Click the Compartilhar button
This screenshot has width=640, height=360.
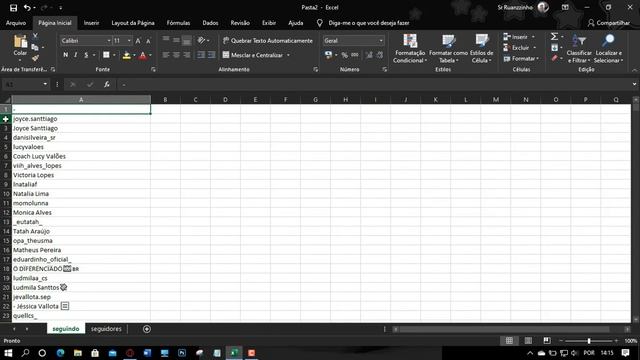click(x=609, y=23)
